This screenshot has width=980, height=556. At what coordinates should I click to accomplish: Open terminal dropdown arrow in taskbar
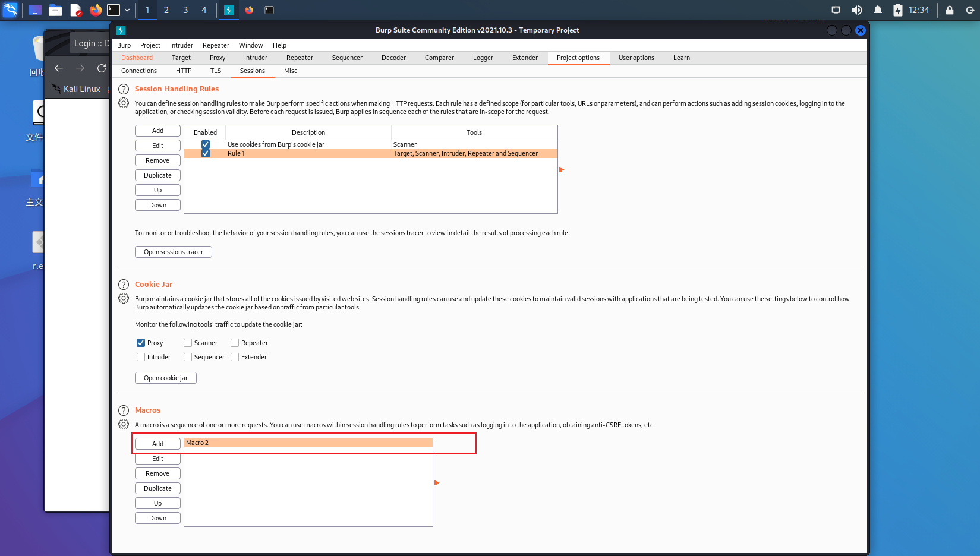click(x=127, y=10)
